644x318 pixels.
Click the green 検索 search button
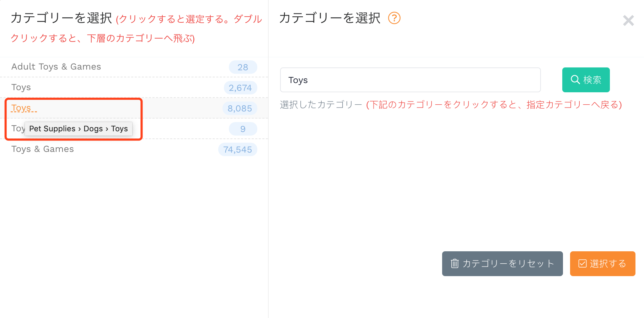(x=586, y=80)
